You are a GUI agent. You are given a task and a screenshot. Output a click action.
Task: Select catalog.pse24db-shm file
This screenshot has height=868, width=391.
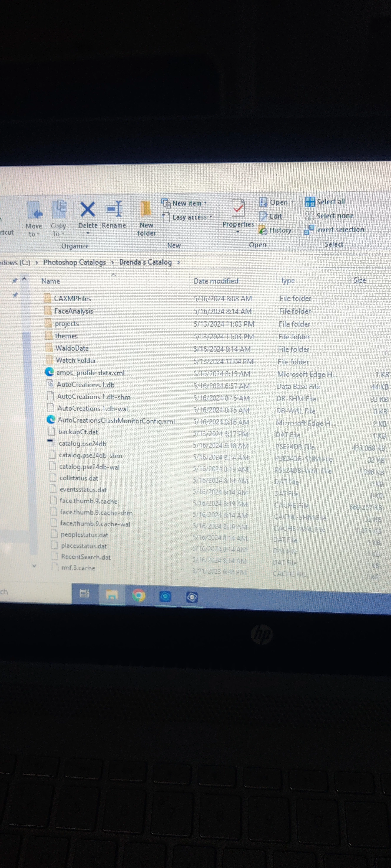pyautogui.click(x=91, y=455)
